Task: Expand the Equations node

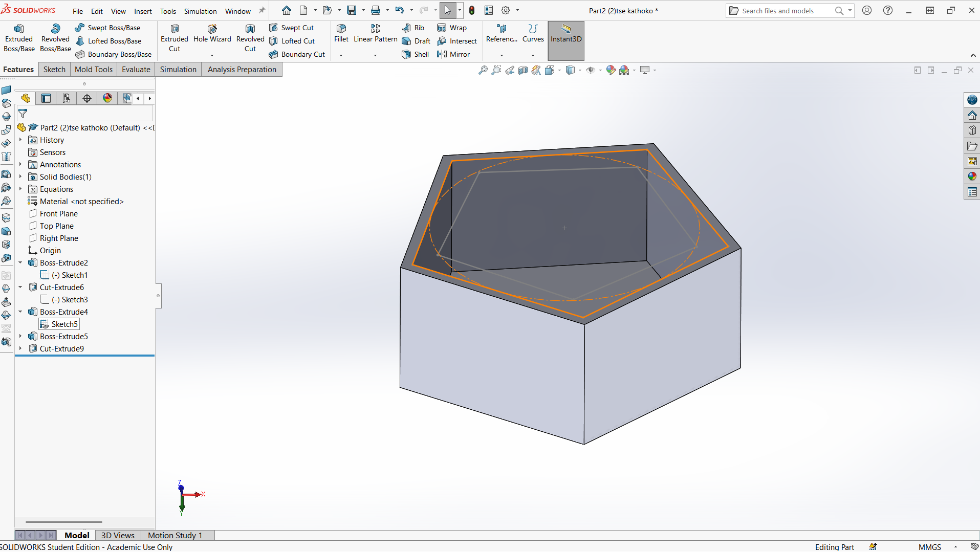Action: tap(20, 189)
